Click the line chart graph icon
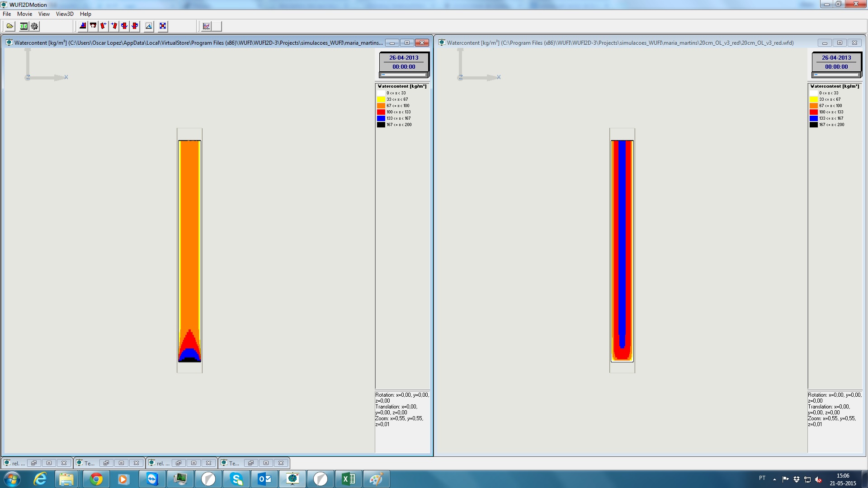This screenshot has height=488, width=868. 206,26
